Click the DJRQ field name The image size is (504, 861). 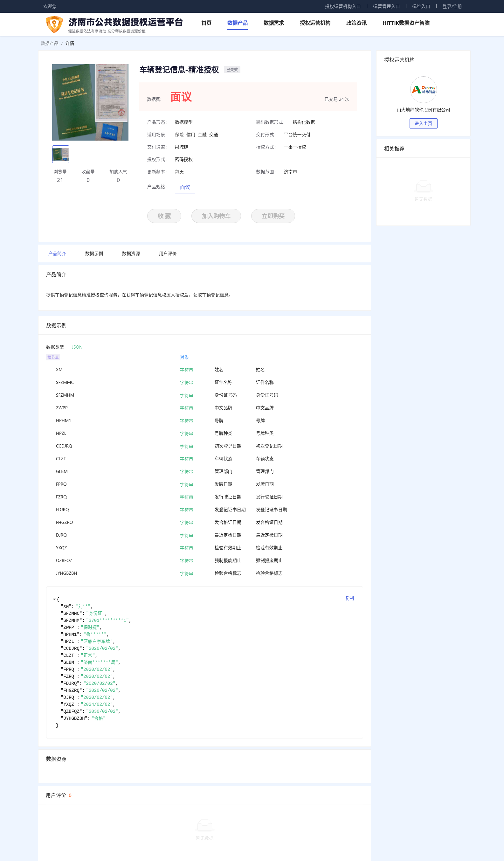61,535
